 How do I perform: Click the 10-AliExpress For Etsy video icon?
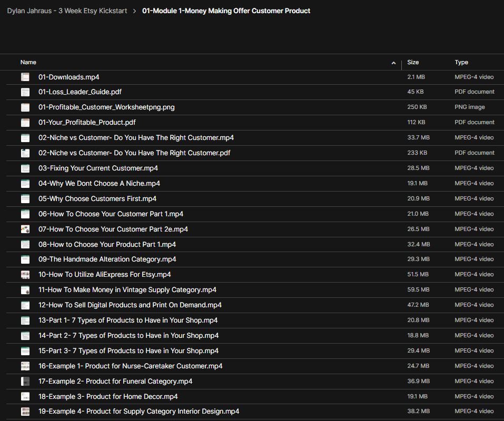point(25,275)
